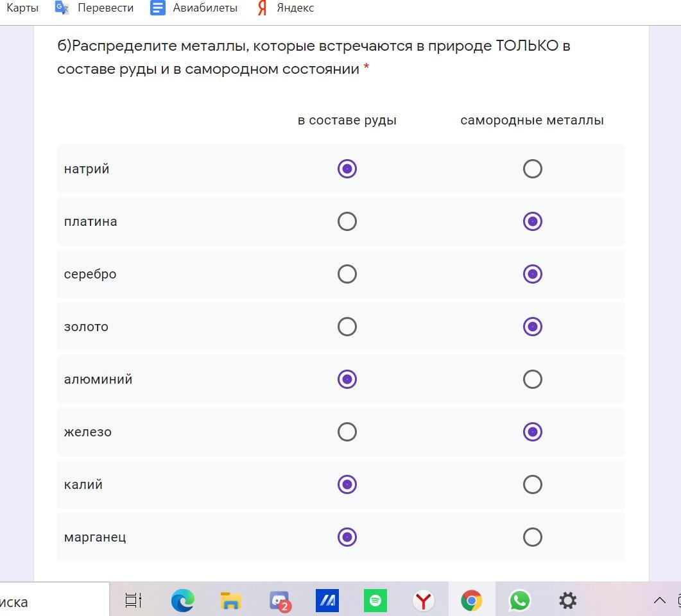Click the Task View icon
The image size is (681, 616).
[134, 601]
